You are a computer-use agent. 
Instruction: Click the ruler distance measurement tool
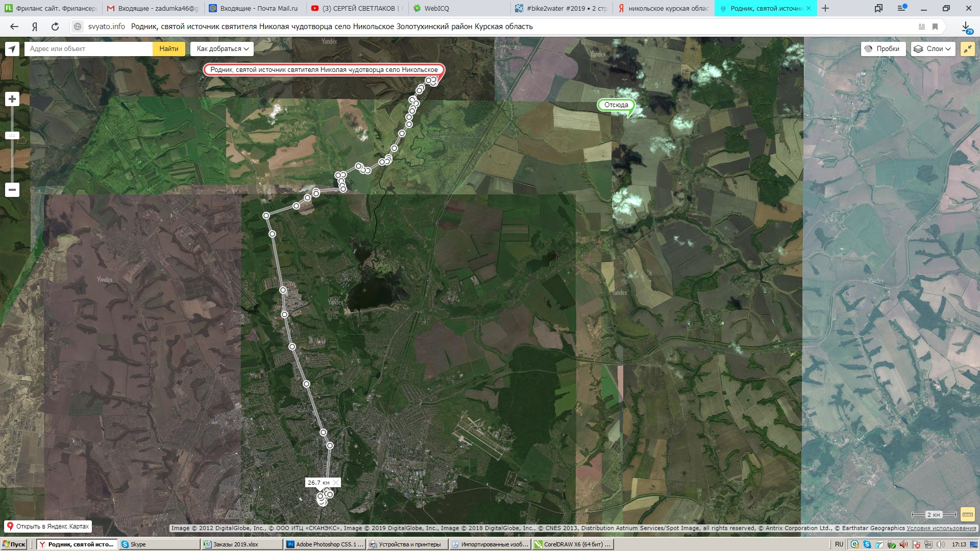coord(967,514)
